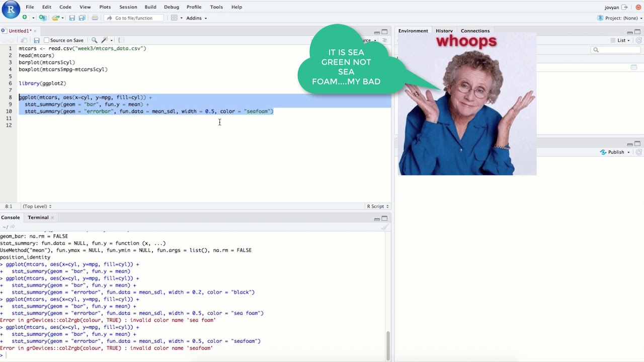
Task: Click the sign out icon beside jovyan
Action: (625, 7)
